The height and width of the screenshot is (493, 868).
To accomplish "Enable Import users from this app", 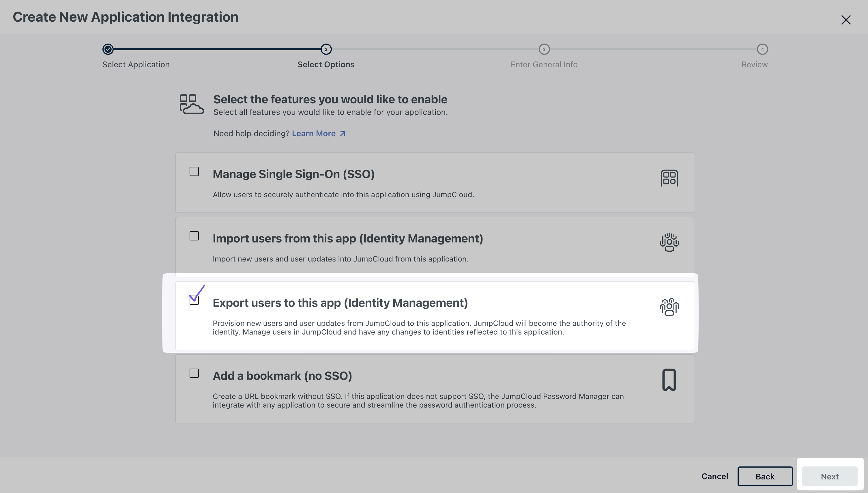I will 194,236.
